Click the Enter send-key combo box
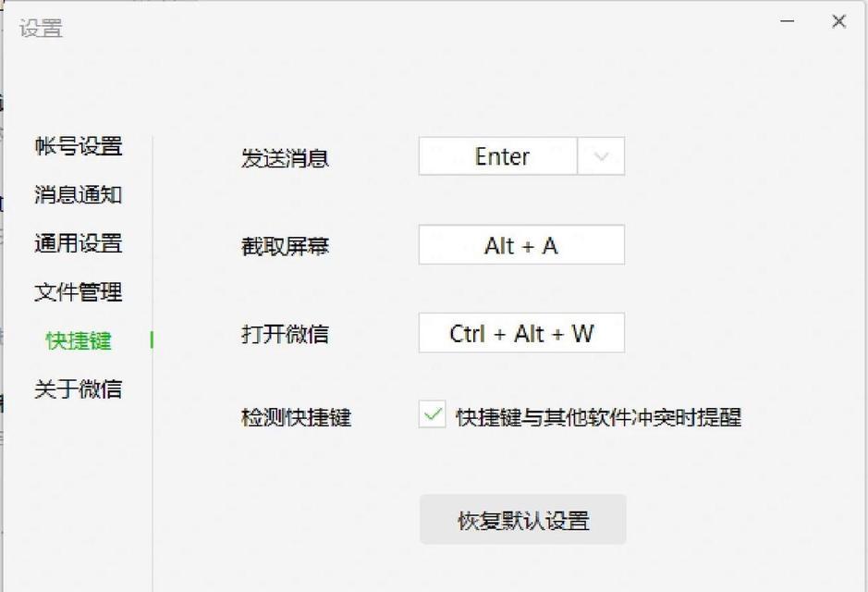 click(499, 156)
